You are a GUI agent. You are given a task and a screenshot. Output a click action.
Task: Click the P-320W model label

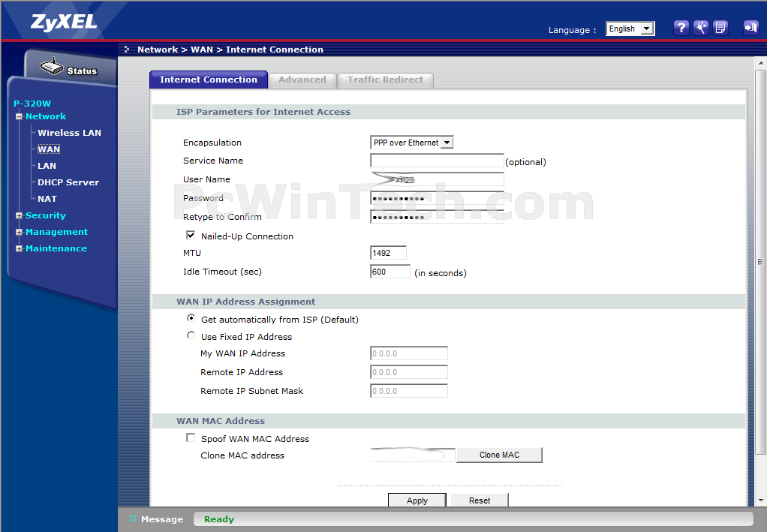(32, 104)
